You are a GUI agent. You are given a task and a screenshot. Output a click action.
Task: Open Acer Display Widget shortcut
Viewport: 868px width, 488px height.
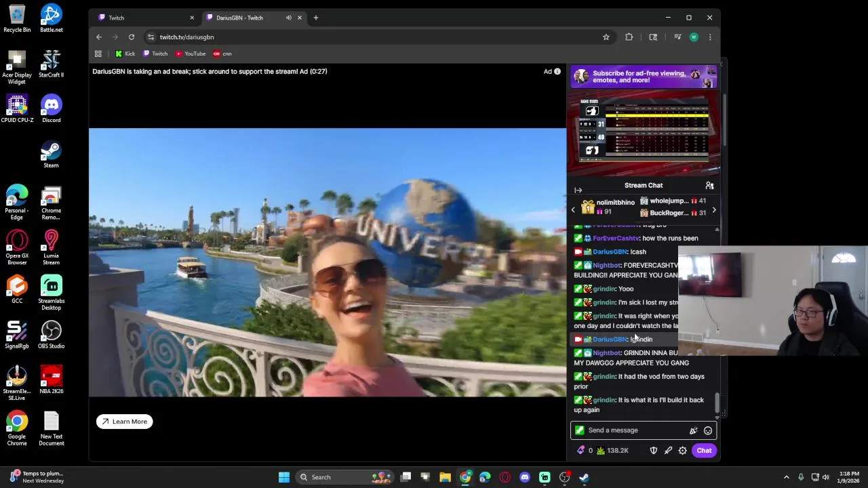coord(17,67)
